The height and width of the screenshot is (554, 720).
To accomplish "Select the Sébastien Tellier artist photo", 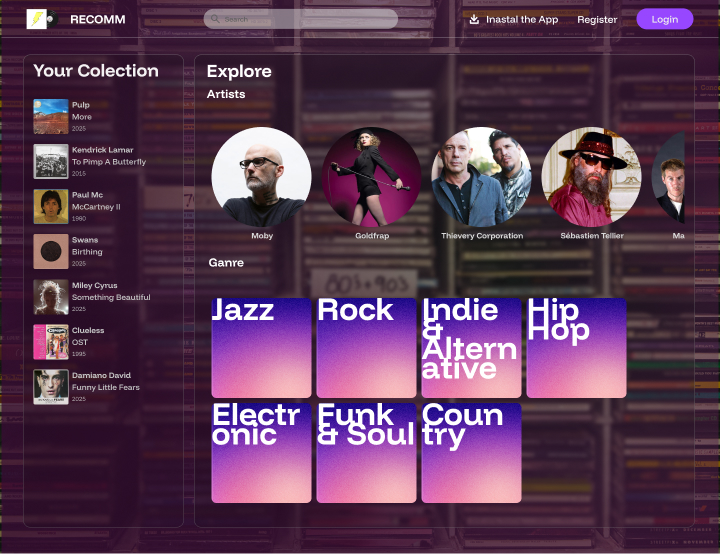I will [x=591, y=177].
